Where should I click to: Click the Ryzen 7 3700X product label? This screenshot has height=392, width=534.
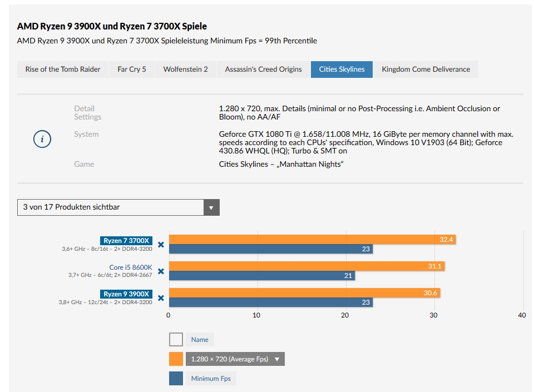(x=126, y=241)
